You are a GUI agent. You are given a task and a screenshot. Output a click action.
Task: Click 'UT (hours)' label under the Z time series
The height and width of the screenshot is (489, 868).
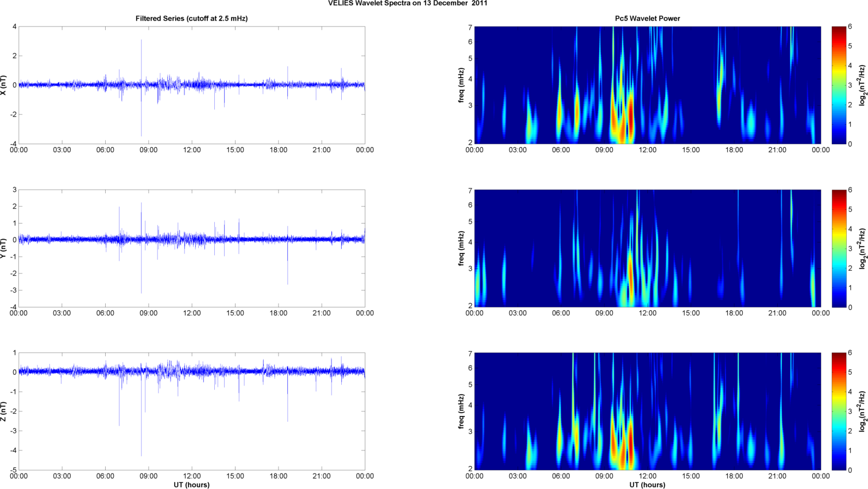(x=191, y=485)
